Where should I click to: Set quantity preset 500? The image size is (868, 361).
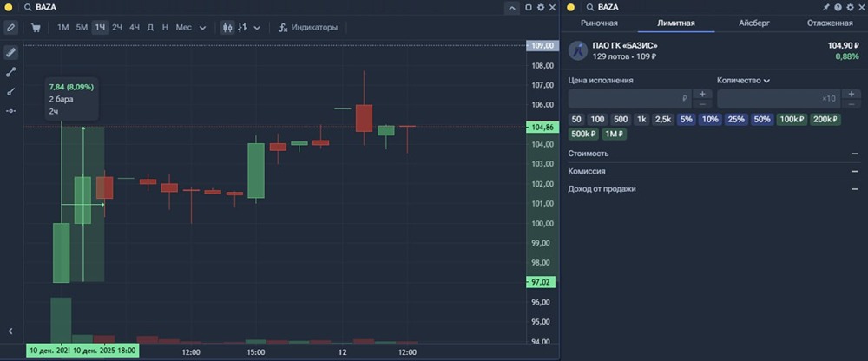tap(621, 119)
